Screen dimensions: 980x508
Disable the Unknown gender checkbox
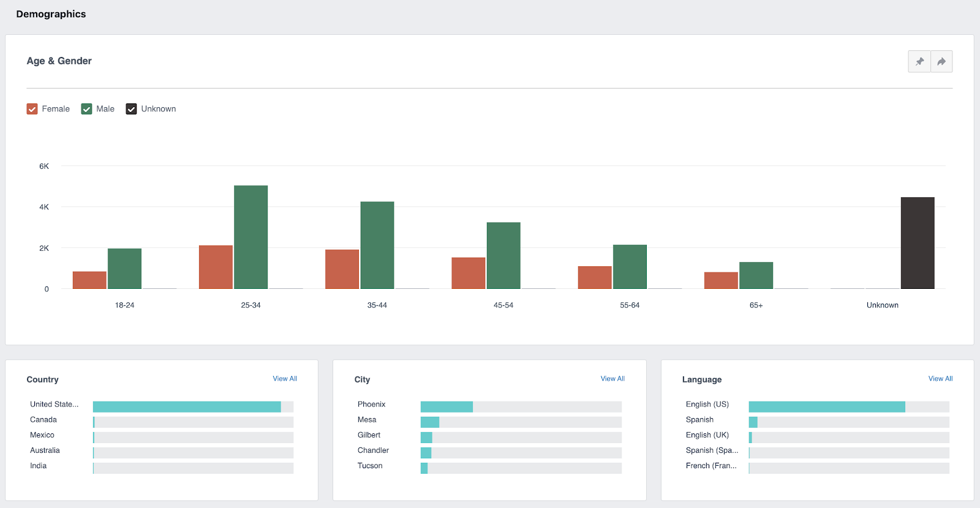(131, 109)
